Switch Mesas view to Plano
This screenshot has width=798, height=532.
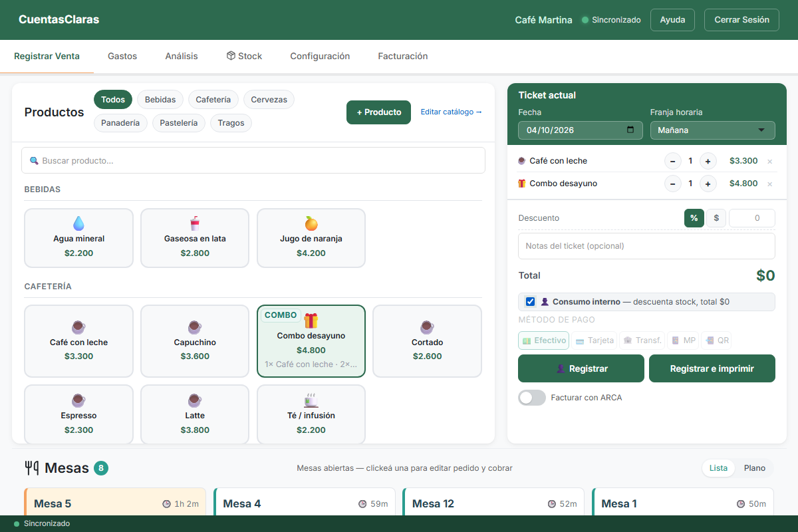point(755,468)
